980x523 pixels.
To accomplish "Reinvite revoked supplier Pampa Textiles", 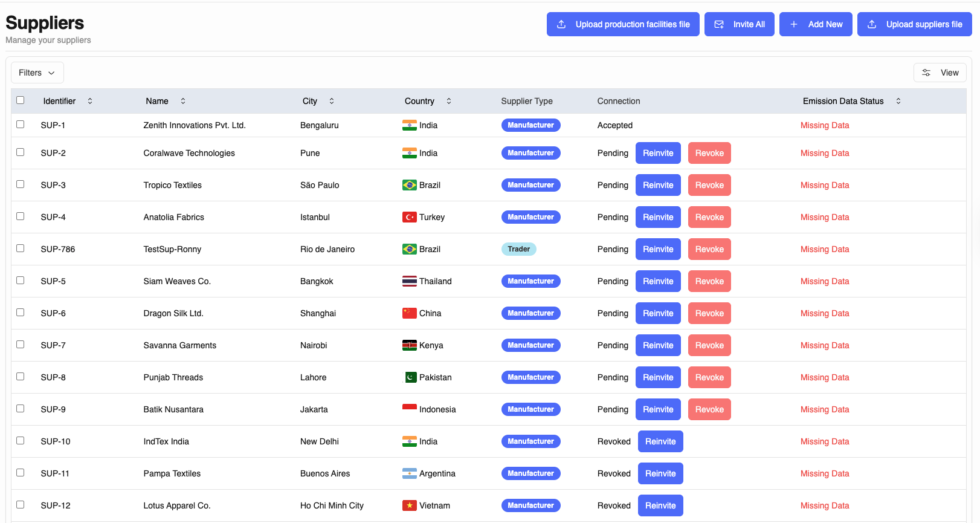I will (660, 473).
